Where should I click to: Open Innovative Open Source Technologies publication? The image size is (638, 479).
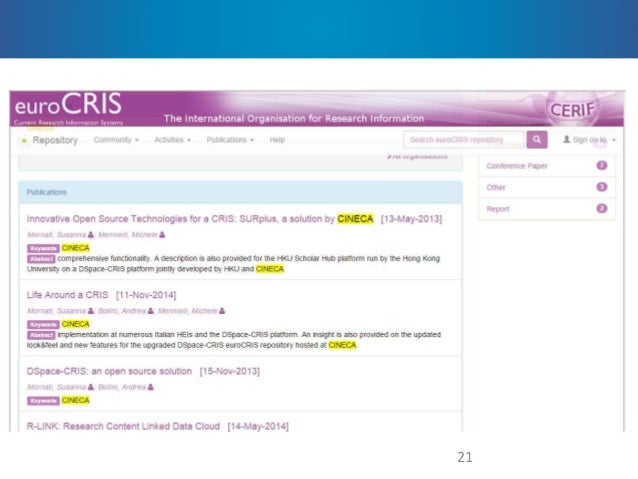200,219
